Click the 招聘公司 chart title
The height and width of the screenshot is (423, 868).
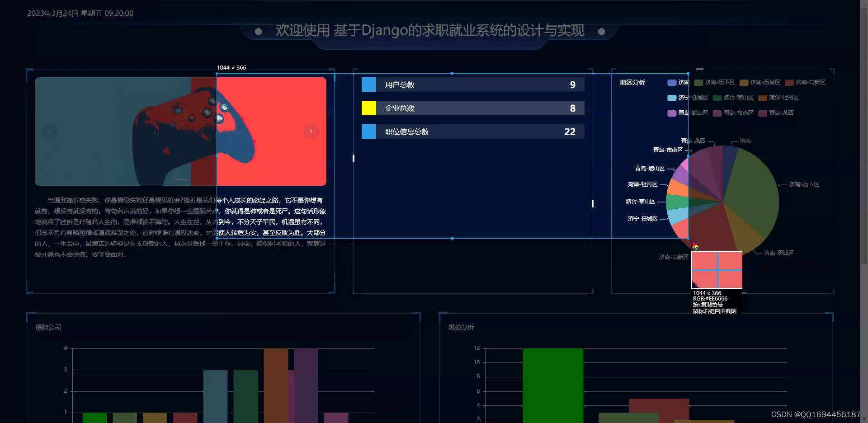pyautogui.click(x=48, y=327)
